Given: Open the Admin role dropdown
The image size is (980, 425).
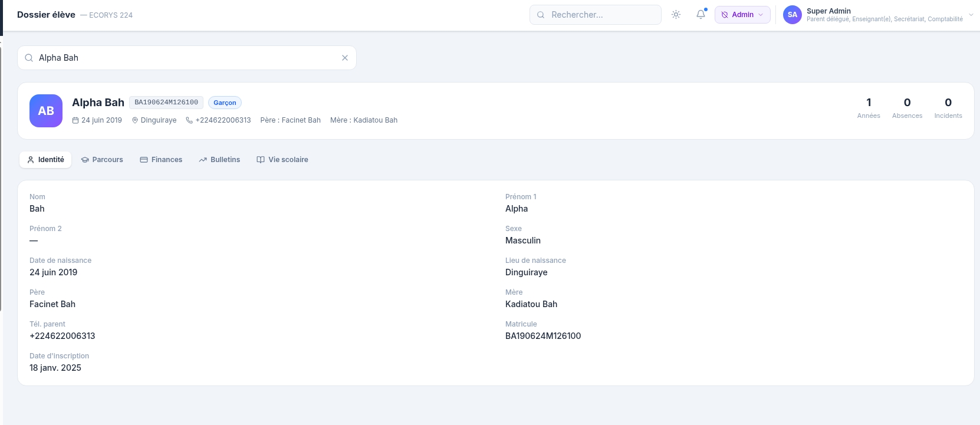Looking at the screenshot, I should pos(742,15).
